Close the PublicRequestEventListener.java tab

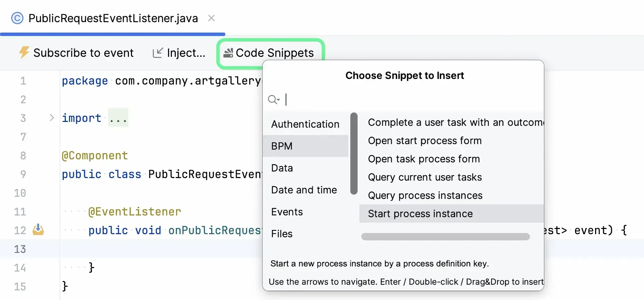click(x=211, y=18)
